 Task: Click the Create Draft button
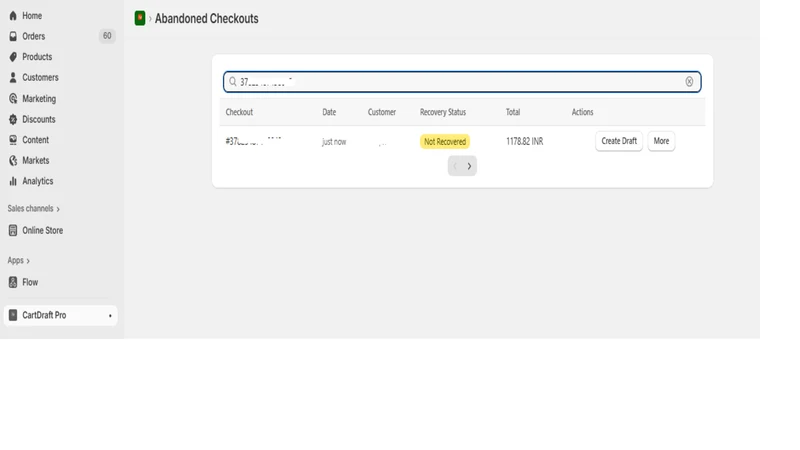[x=619, y=141]
